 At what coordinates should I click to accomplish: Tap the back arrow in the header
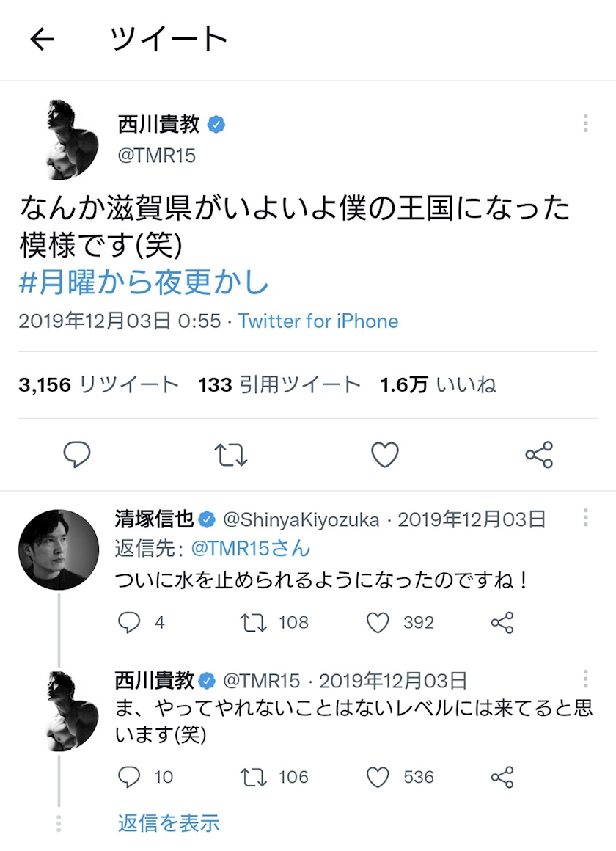43,40
